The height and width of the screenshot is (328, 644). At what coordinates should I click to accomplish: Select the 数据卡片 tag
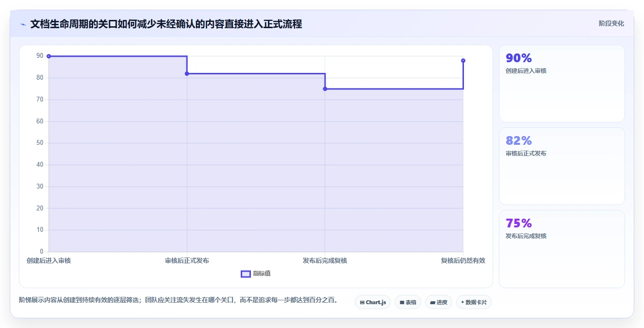click(x=474, y=302)
